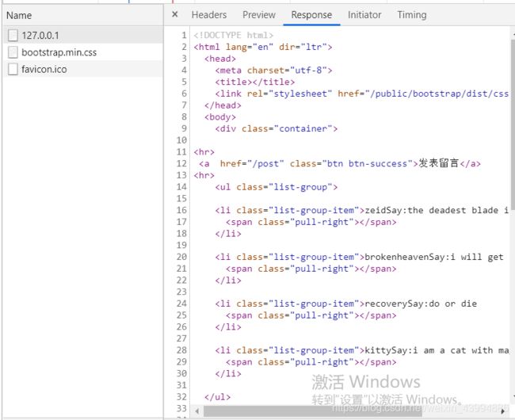Click the bootstrap.min.css file icon
This screenshot has width=515, height=420.
pos(13,52)
